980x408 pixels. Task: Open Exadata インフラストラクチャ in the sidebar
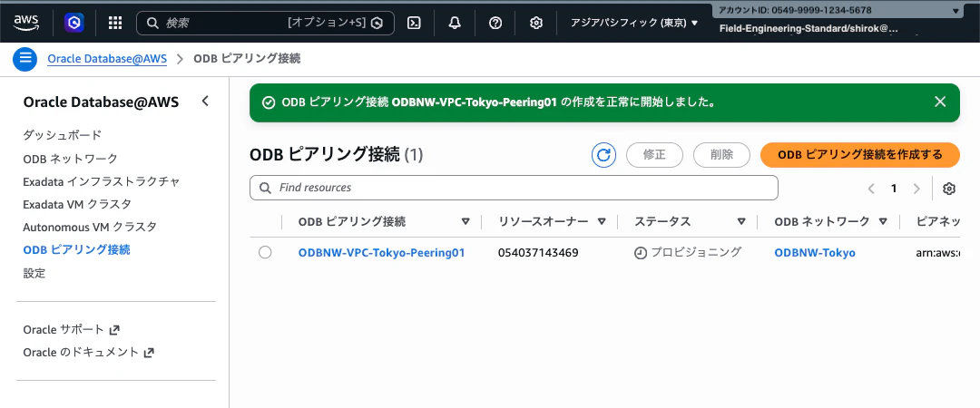coord(102,181)
